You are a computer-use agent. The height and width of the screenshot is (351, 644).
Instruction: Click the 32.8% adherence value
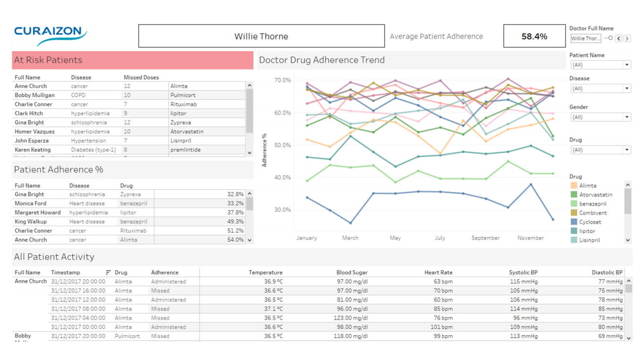coord(236,194)
